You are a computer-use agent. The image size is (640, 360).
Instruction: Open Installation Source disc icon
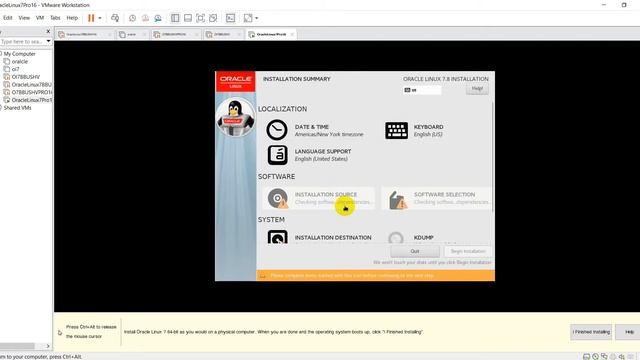click(x=278, y=198)
